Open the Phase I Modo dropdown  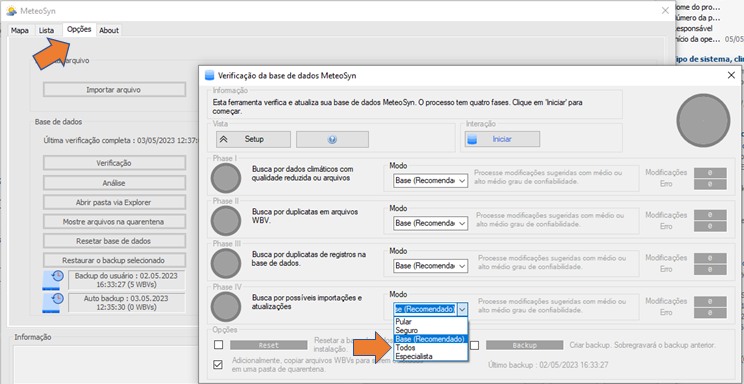click(430, 181)
